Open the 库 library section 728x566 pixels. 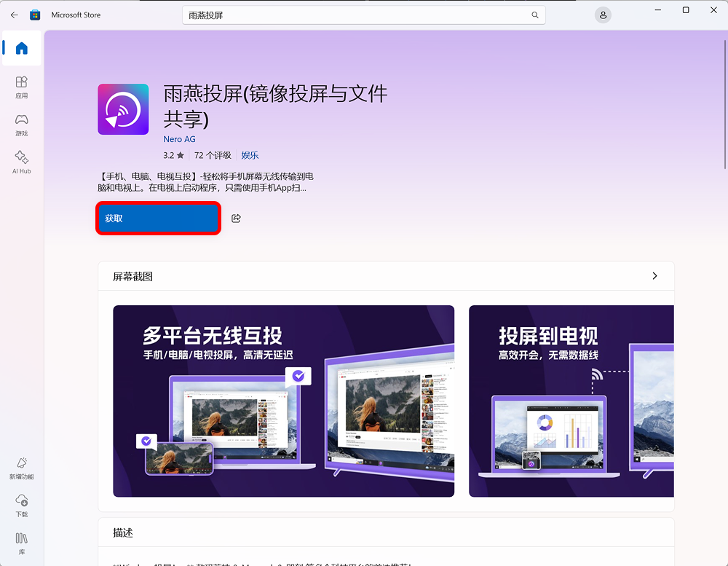pos(21,543)
